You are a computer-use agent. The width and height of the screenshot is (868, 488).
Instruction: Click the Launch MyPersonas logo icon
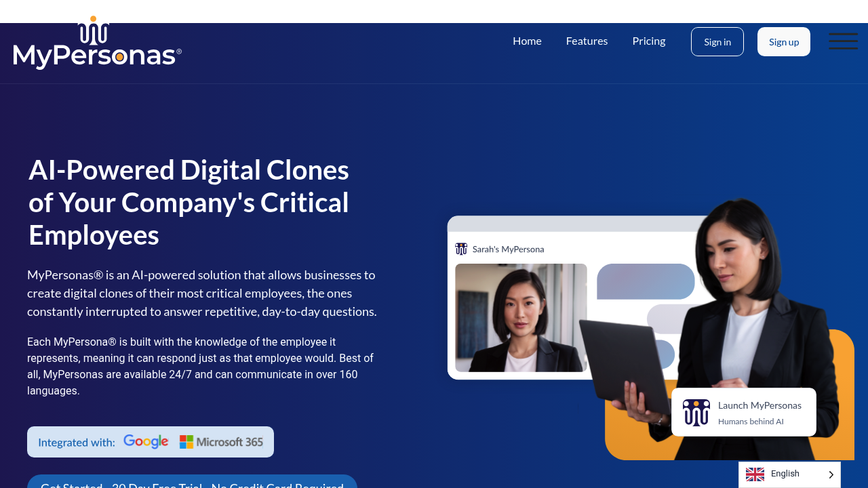tap(696, 412)
